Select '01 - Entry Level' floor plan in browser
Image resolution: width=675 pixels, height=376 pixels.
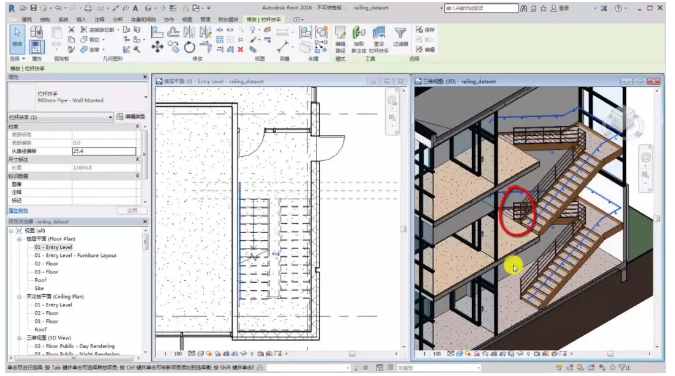[x=53, y=247]
